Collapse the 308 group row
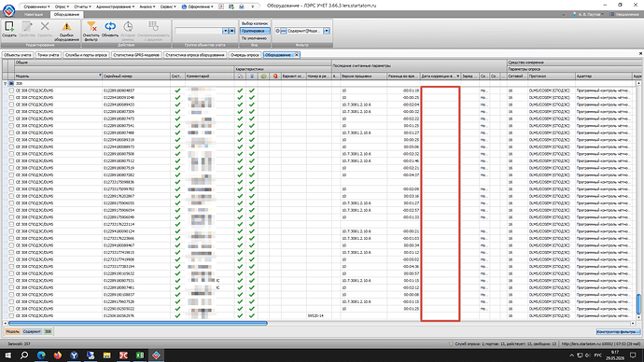The height and width of the screenshot is (362, 644). tap(6, 83)
